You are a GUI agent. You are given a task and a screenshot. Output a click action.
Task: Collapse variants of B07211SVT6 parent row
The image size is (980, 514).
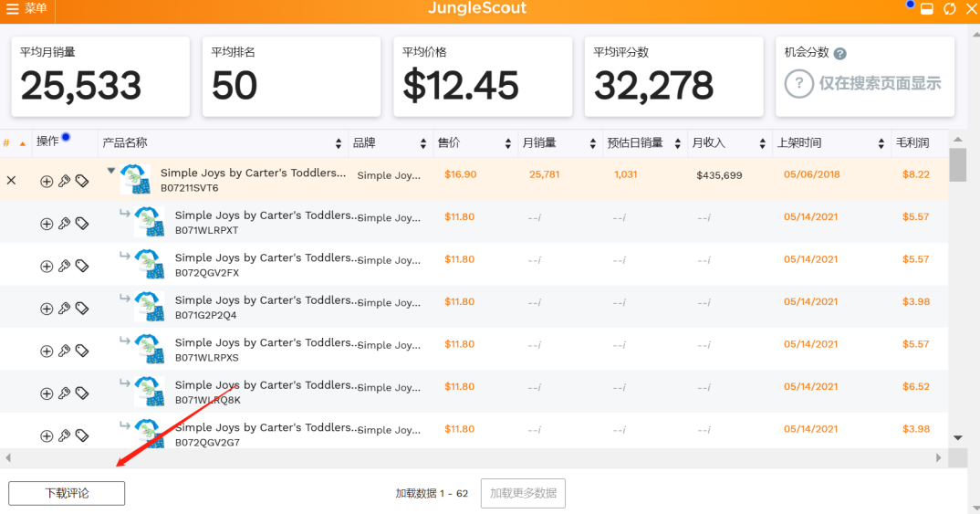pos(110,171)
